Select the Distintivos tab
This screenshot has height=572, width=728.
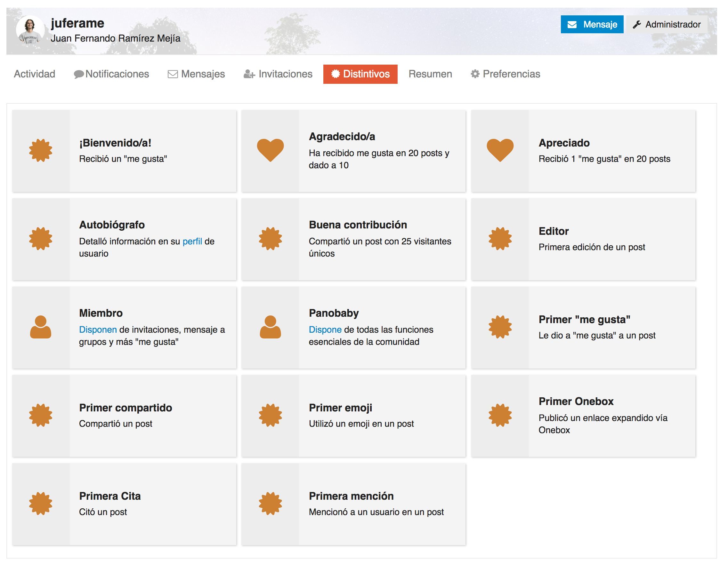(x=360, y=74)
